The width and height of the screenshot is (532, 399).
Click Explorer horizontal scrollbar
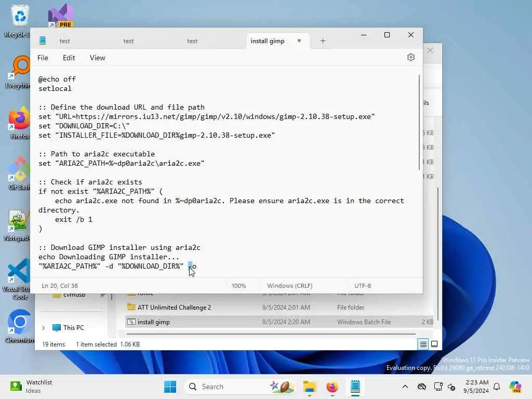coord(271,334)
